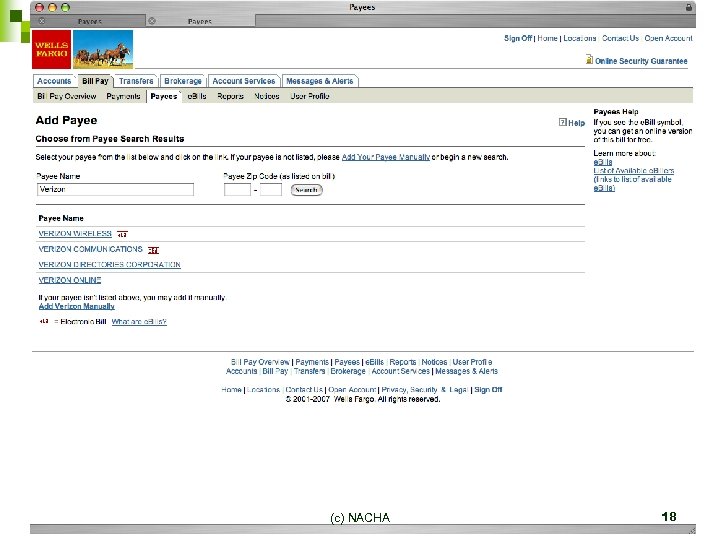Click the eBill legend icon near Electronic Bill
This screenshot has height=540, width=720.
[44, 321]
